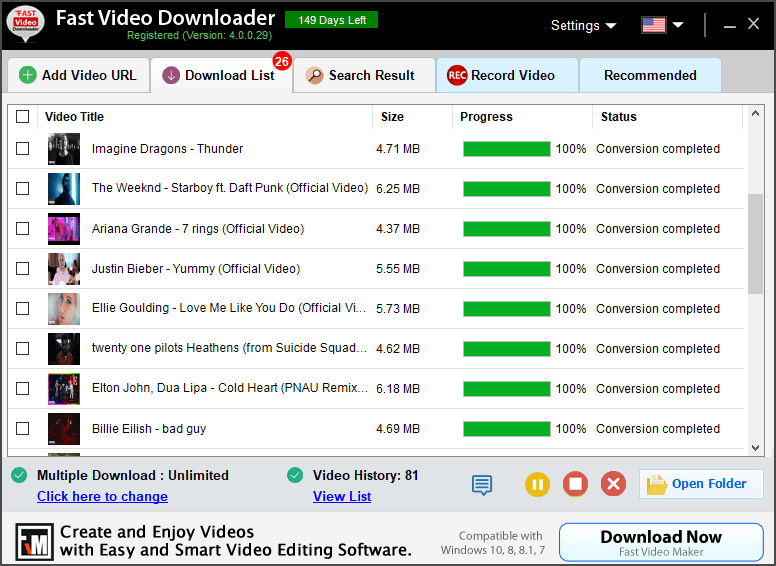This screenshot has width=776, height=566.
Task: Stop downloads with the red stop button
Action: click(575, 484)
